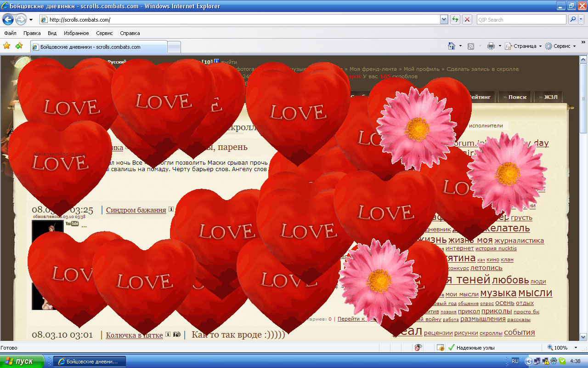Click the QIP Search magnifier button
Viewport: 588px width, 368px height.
click(573, 20)
